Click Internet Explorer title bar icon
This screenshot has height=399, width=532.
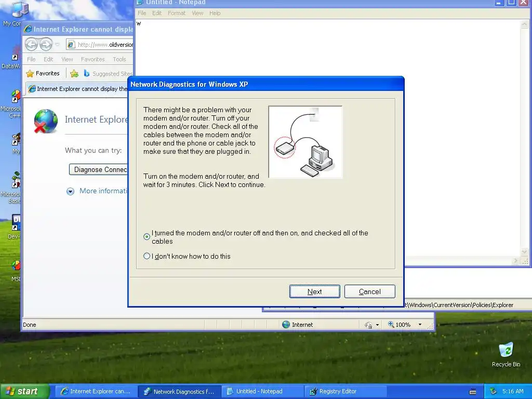[28, 29]
